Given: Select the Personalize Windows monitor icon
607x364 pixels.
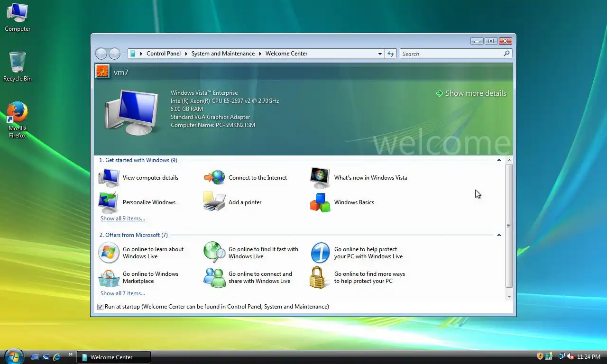Looking at the screenshot, I should pos(109,202).
